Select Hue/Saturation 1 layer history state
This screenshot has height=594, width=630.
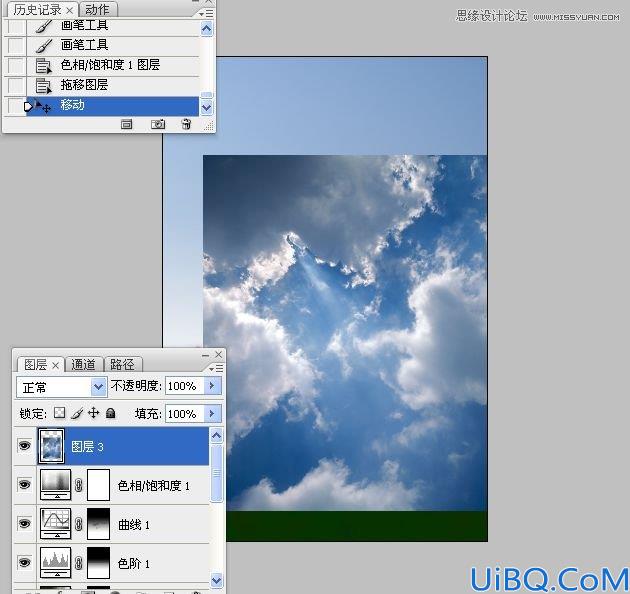point(112,65)
